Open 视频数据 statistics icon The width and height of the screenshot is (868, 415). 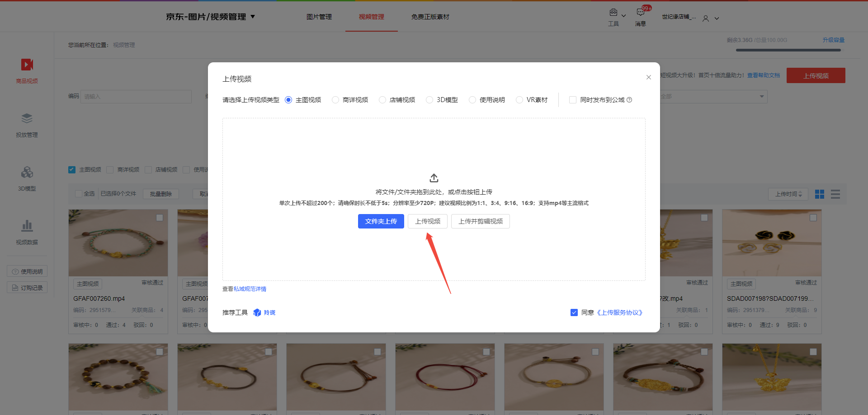[x=27, y=226]
